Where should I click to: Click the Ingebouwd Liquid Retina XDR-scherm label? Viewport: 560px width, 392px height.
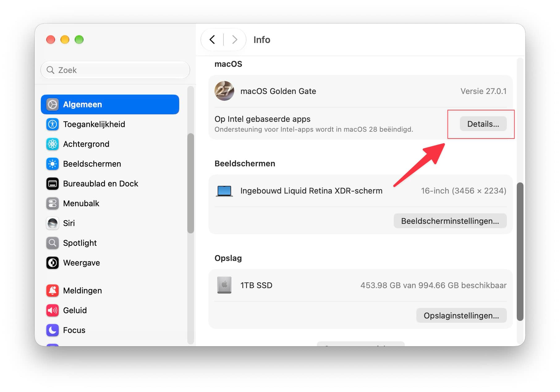pos(311,191)
